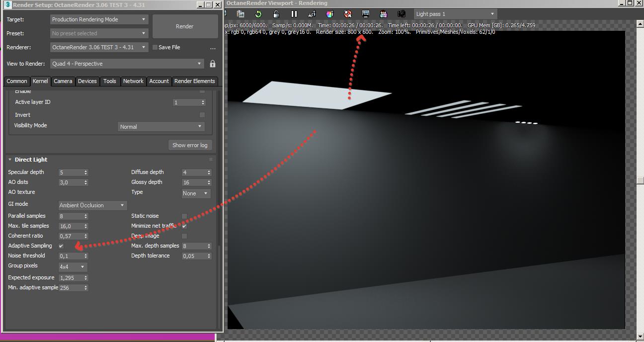Click the 3ds Max app icon in Render Setup title
Viewport: 644px width, 342px height.
click(x=8, y=4)
